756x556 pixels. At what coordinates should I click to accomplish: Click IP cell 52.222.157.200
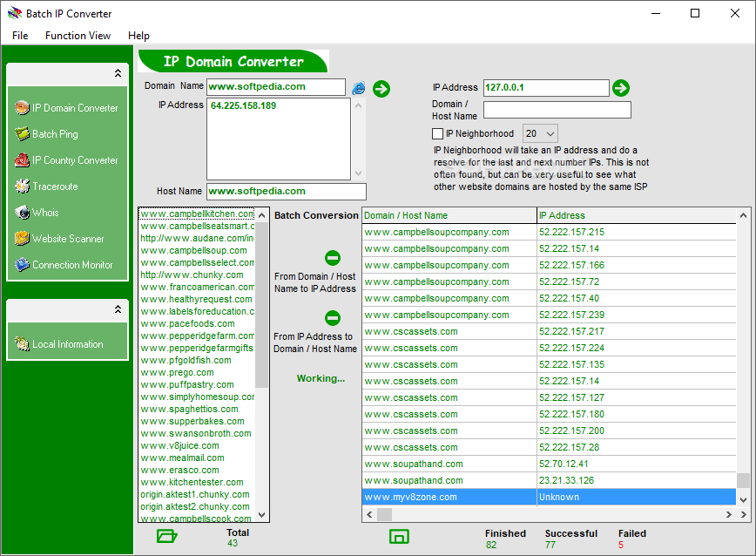[x=637, y=431]
